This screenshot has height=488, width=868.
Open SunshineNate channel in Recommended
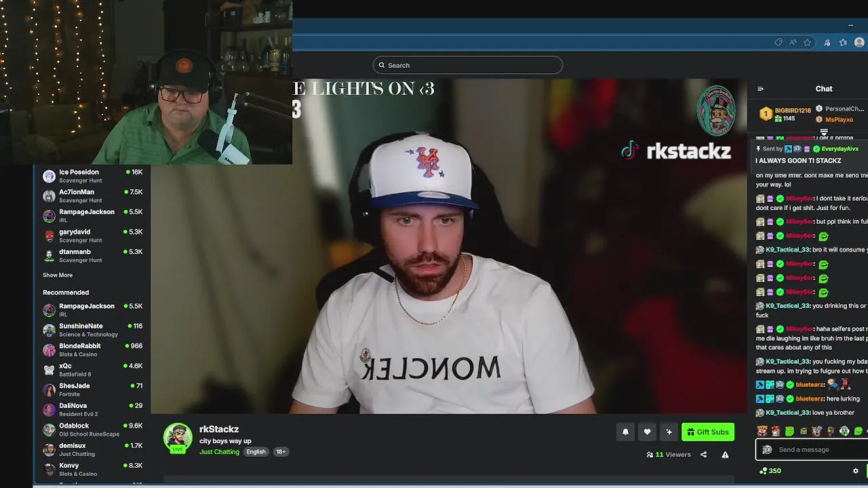click(x=92, y=330)
